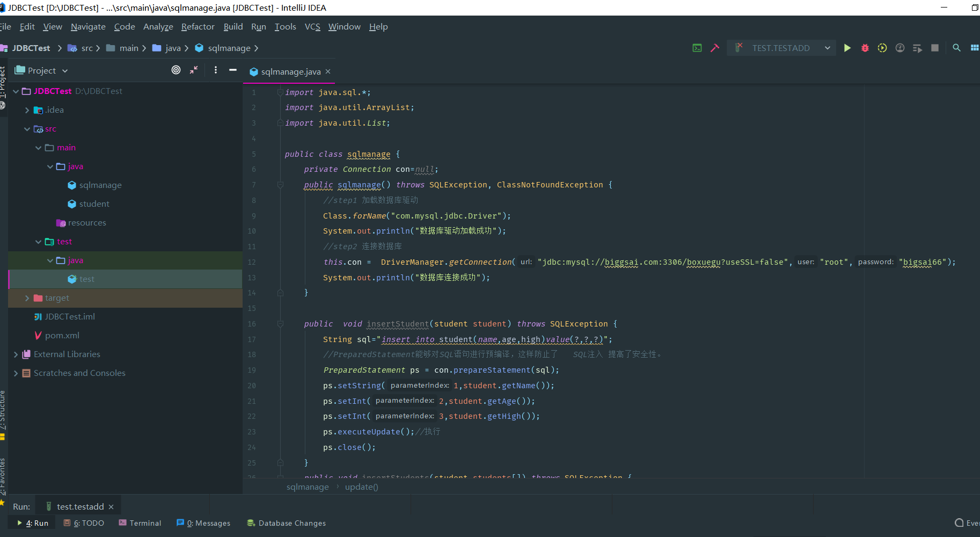The height and width of the screenshot is (537, 980).
Task: Open Search Everywhere magnifier icon
Action: pyautogui.click(x=956, y=48)
